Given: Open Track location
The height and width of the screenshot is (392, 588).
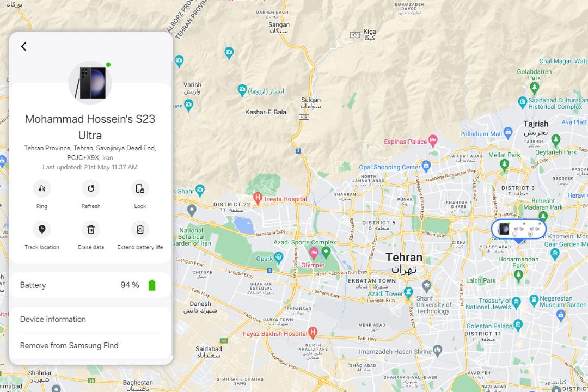Looking at the screenshot, I should [x=41, y=229].
